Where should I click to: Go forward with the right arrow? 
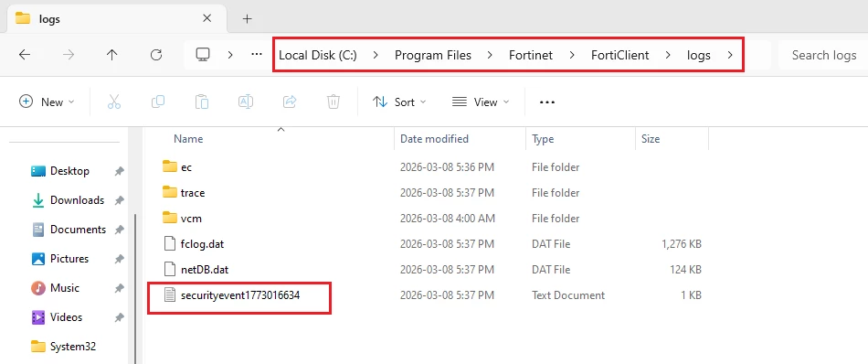pos(69,54)
